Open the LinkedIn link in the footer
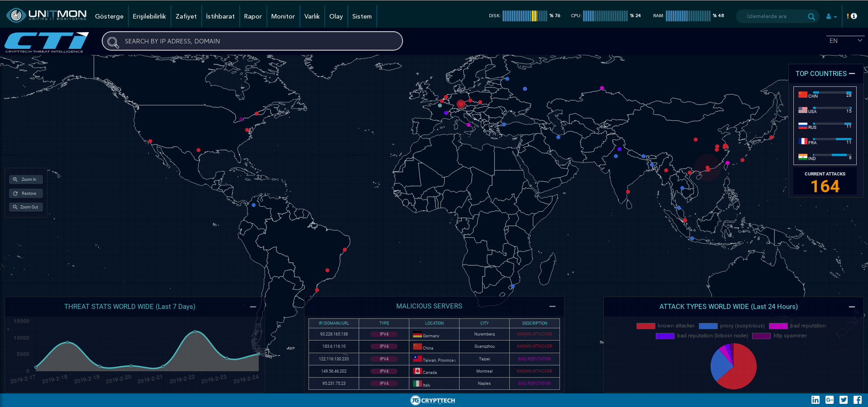Image resolution: width=868 pixels, height=407 pixels. 815,400
